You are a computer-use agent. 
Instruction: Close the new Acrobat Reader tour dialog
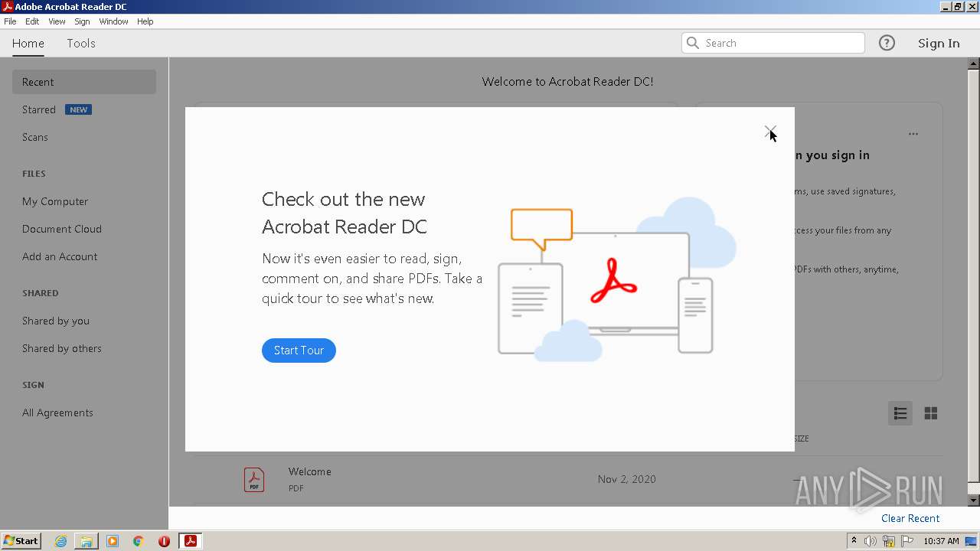pos(770,132)
